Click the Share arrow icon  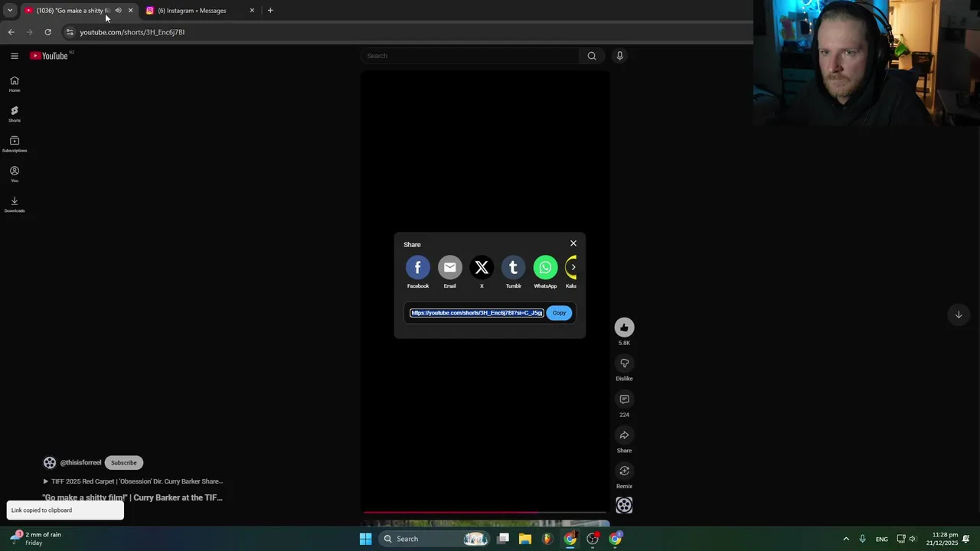pos(624,435)
